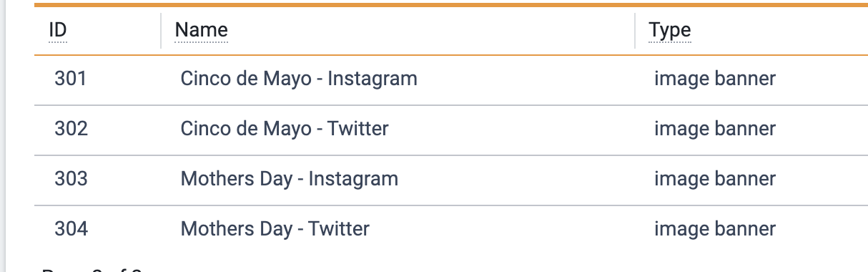This screenshot has height=272, width=868.
Task: Open Mothers Day - Instagram record
Action: (x=289, y=178)
